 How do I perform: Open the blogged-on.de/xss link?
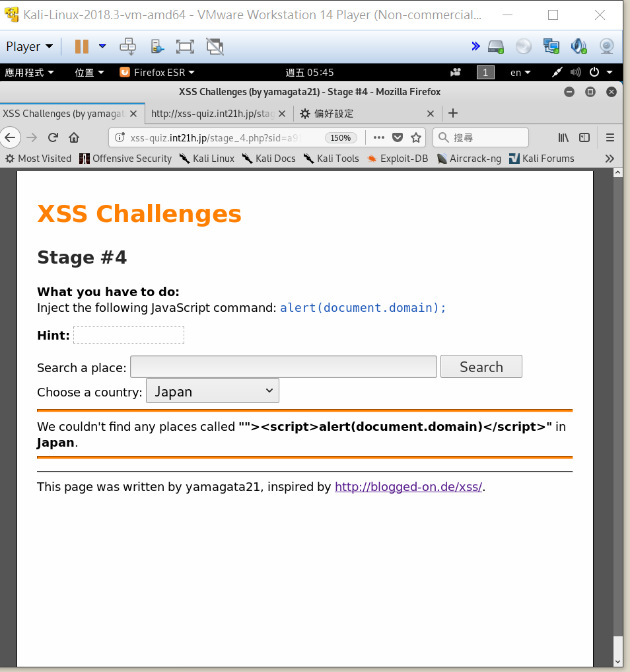(x=409, y=487)
